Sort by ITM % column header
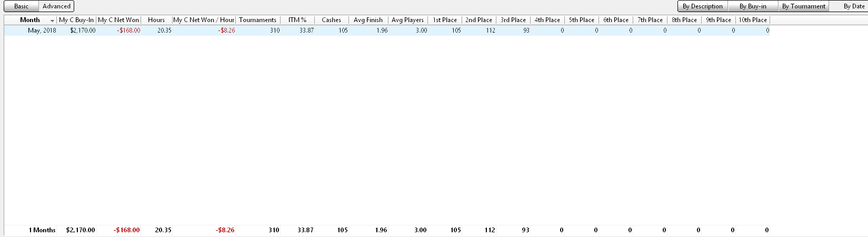The image size is (868, 237). pyautogui.click(x=297, y=20)
